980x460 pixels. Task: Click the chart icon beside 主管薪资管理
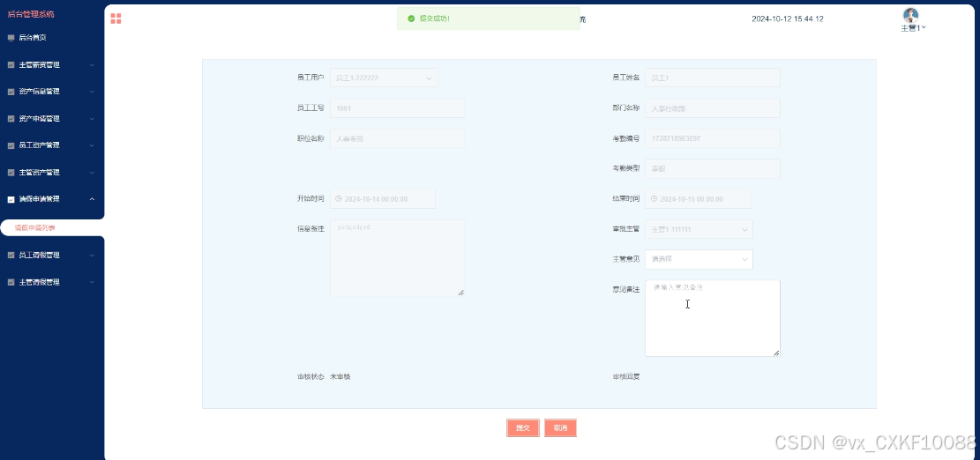tap(11, 65)
